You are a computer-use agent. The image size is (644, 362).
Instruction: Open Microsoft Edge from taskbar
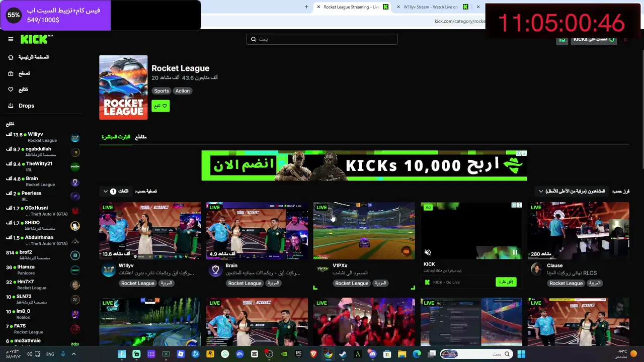(x=417, y=354)
